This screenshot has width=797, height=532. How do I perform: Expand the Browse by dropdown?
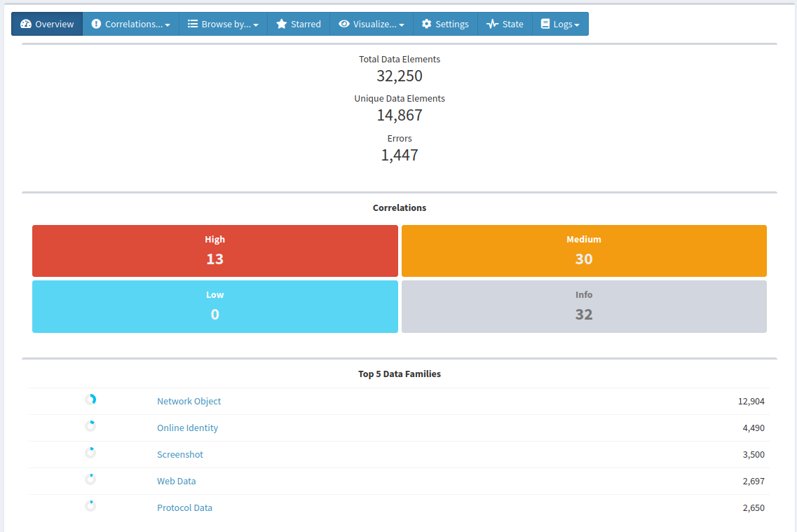click(x=223, y=24)
